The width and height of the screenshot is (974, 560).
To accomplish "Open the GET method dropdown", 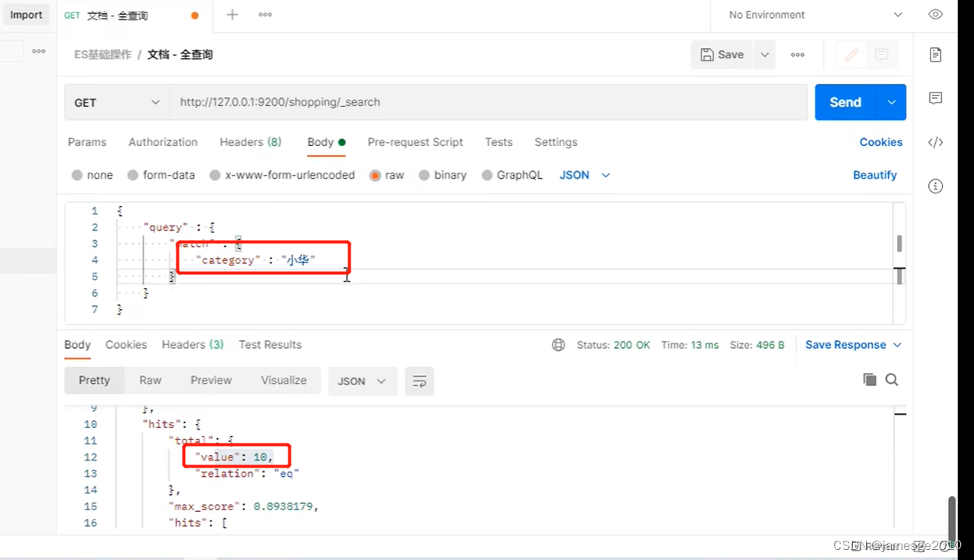I will pos(117,103).
